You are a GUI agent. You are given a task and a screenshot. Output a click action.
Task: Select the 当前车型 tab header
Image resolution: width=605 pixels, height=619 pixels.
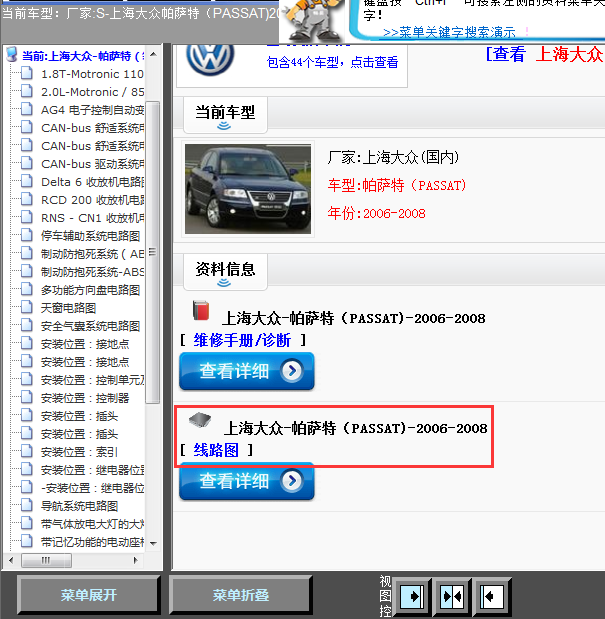(x=225, y=115)
